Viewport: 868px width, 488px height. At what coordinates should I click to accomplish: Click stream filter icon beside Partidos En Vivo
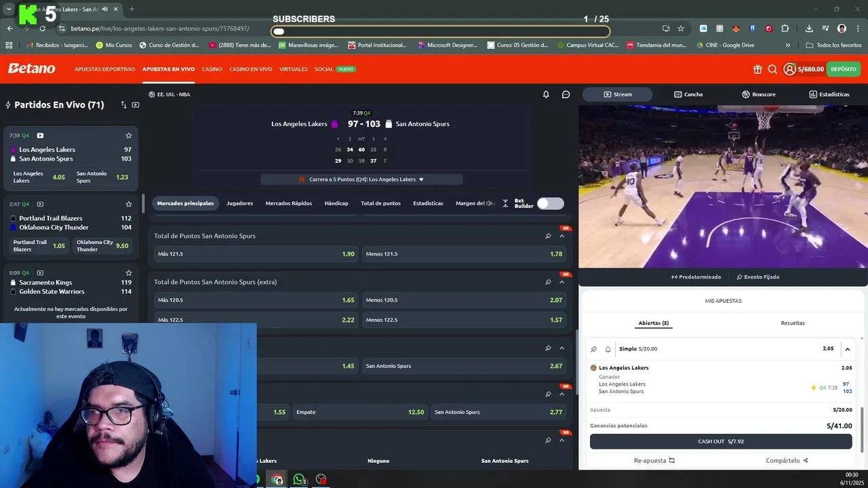tap(136, 105)
